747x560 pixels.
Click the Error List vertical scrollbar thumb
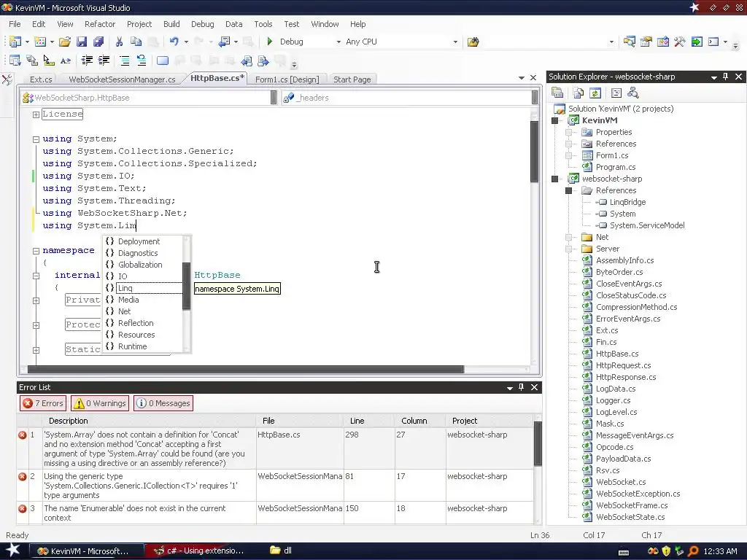[538, 443]
